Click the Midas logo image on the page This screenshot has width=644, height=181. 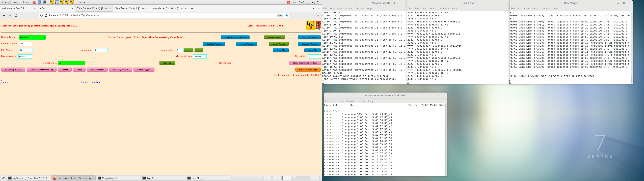[x=310, y=25]
